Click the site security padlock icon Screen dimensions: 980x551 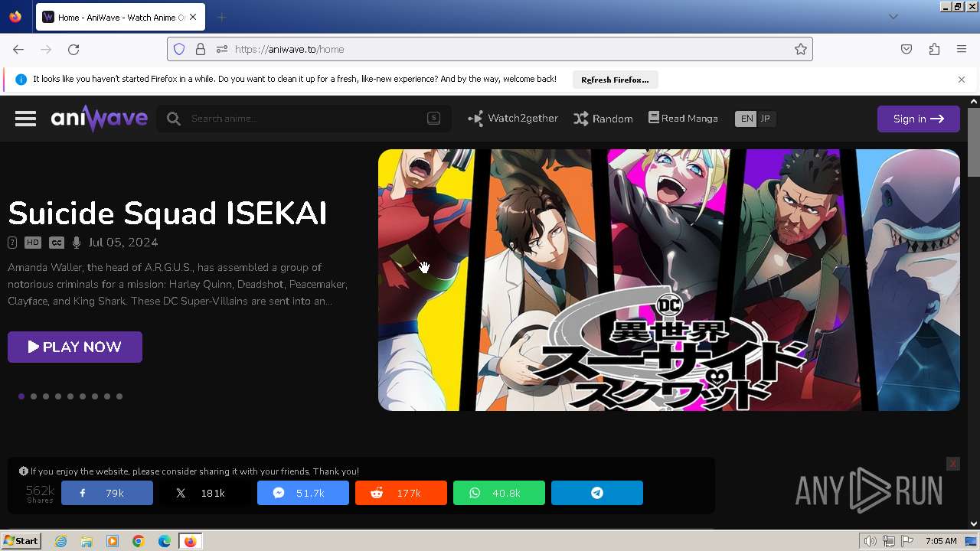tap(201, 49)
